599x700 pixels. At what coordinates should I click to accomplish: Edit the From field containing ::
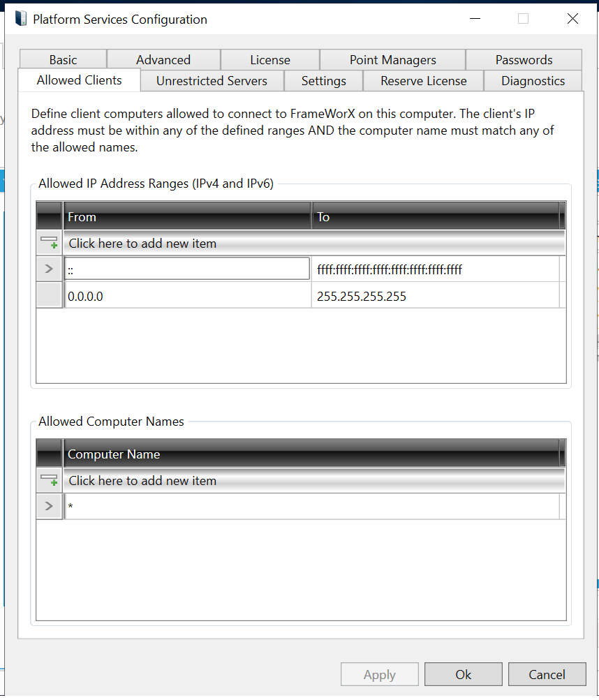tap(186, 269)
